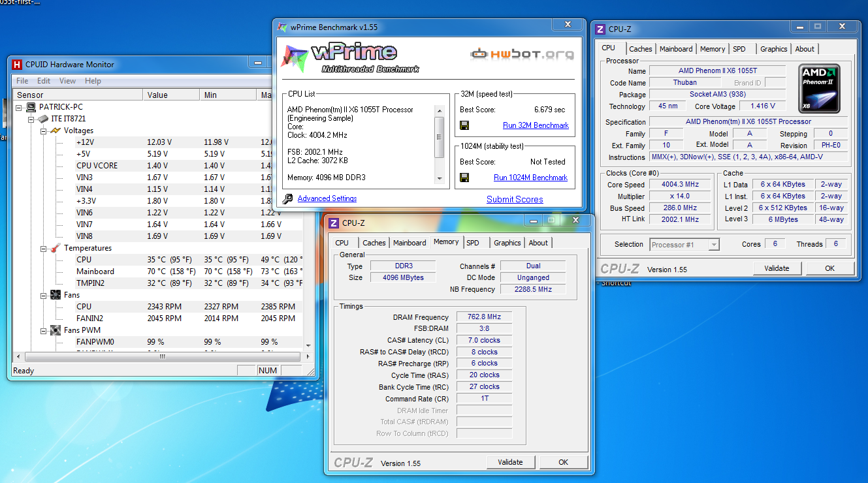Click OK button in CPU-Z memory window

pyautogui.click(x=563, y=462)
